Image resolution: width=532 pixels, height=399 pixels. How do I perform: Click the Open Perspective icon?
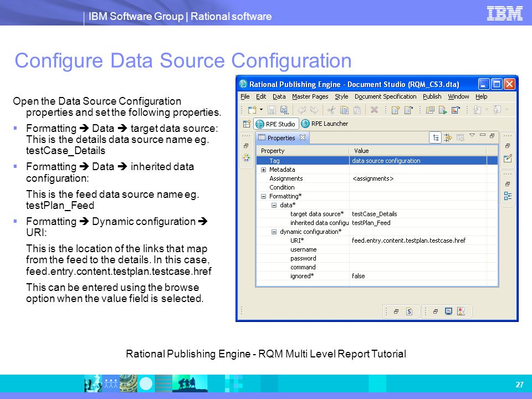[x=247, y=124]
